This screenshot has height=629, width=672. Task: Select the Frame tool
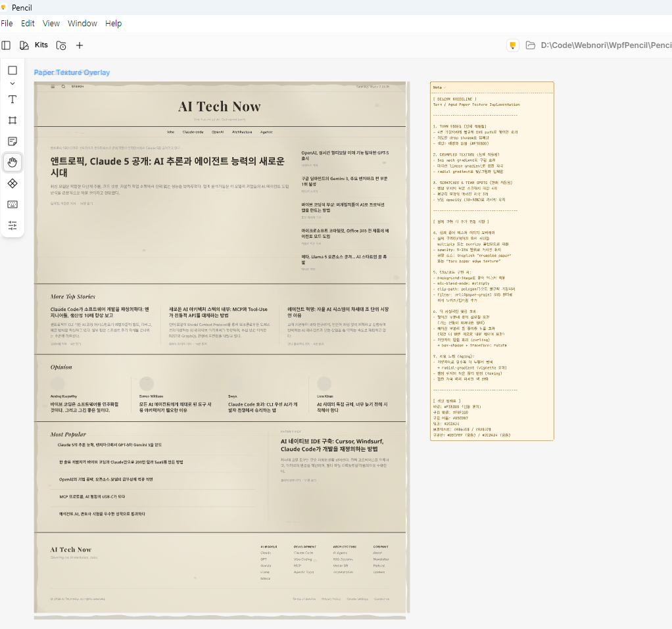click(12, 120)
